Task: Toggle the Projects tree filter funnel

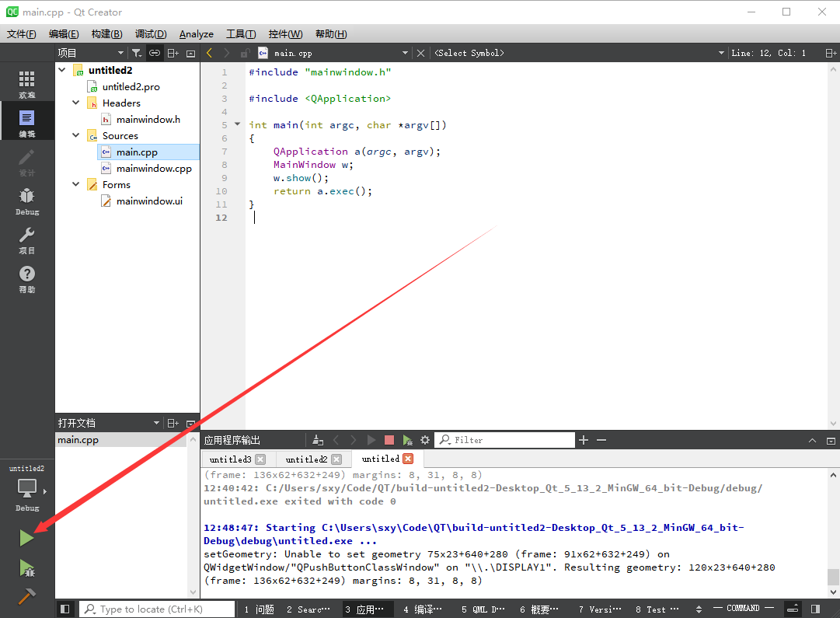Action: point(137,53)
